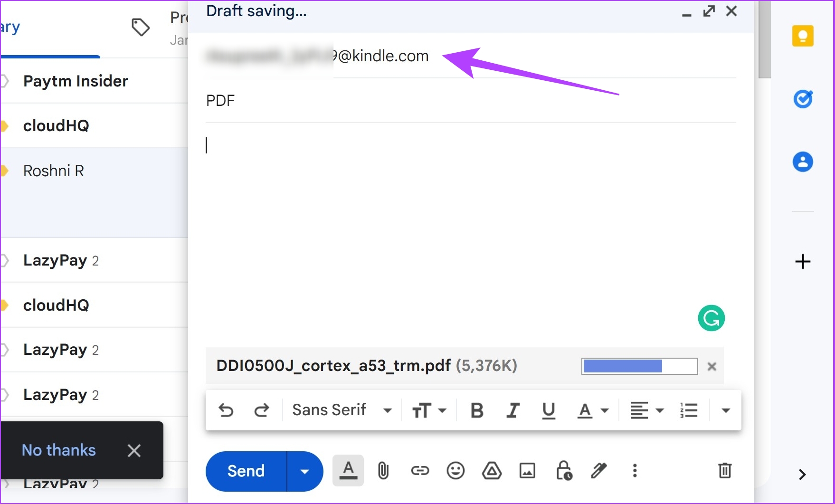Click the attach files paperclip icon

point(383,471)
